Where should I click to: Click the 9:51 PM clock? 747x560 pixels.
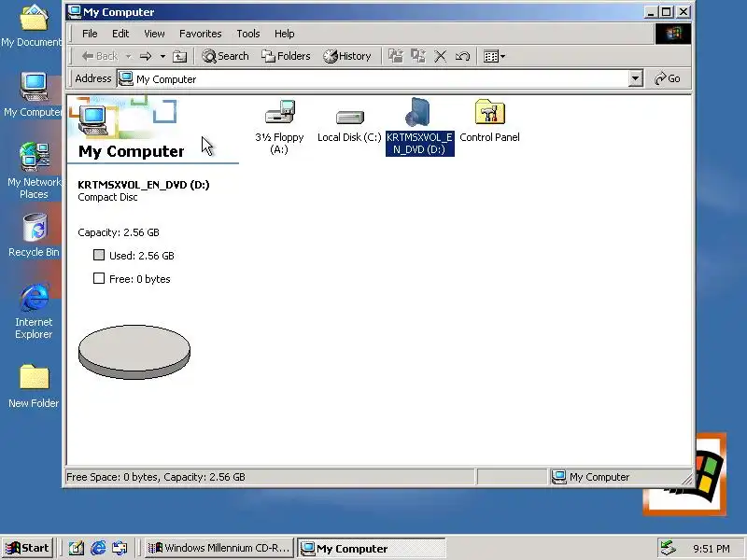[x=712, y=549]
